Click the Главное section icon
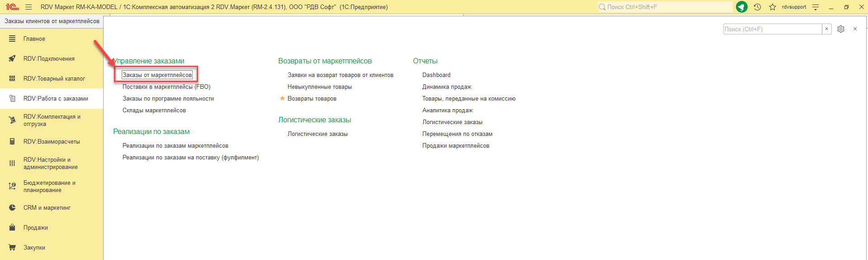The width and height of the screenshot is (868, 260). (x=12, y=39)
